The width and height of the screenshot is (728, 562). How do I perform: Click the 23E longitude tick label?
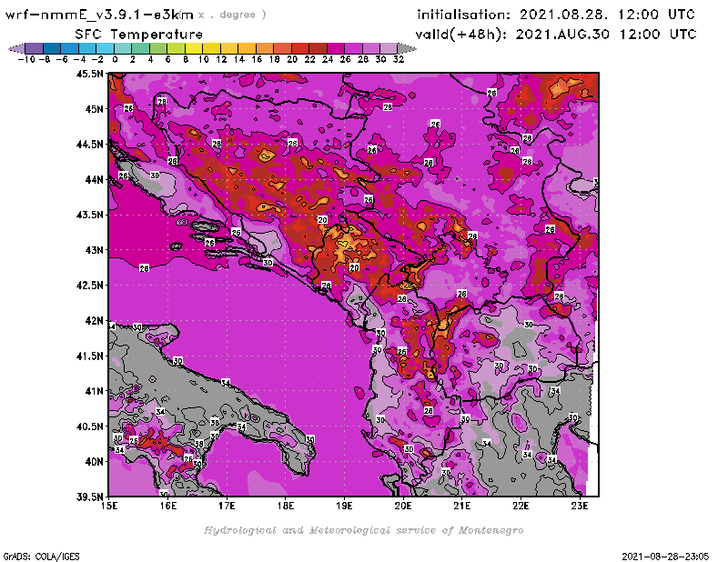[580, 506]
